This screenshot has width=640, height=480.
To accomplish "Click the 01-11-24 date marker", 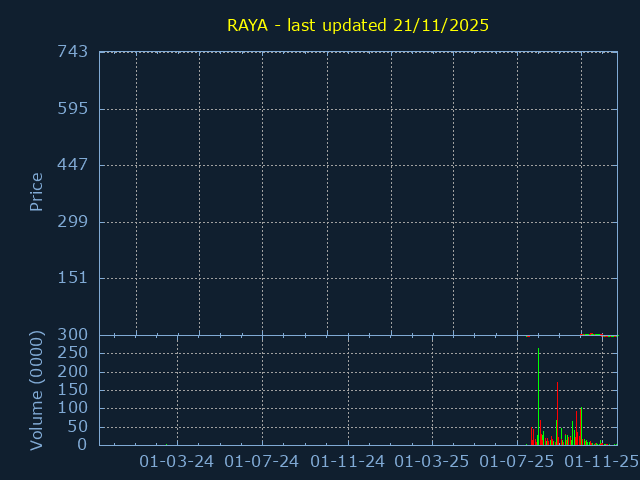I will pos(348,461).
